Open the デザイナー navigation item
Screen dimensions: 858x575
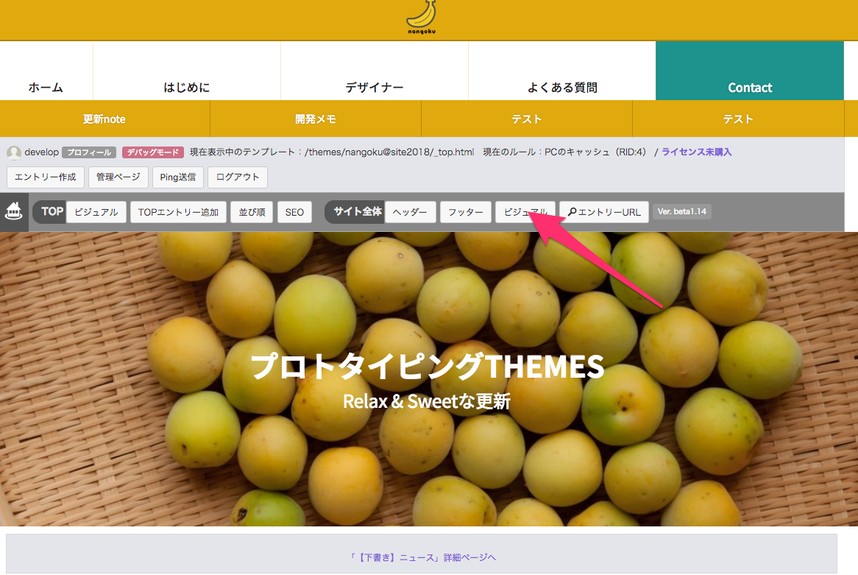[374, 87]
